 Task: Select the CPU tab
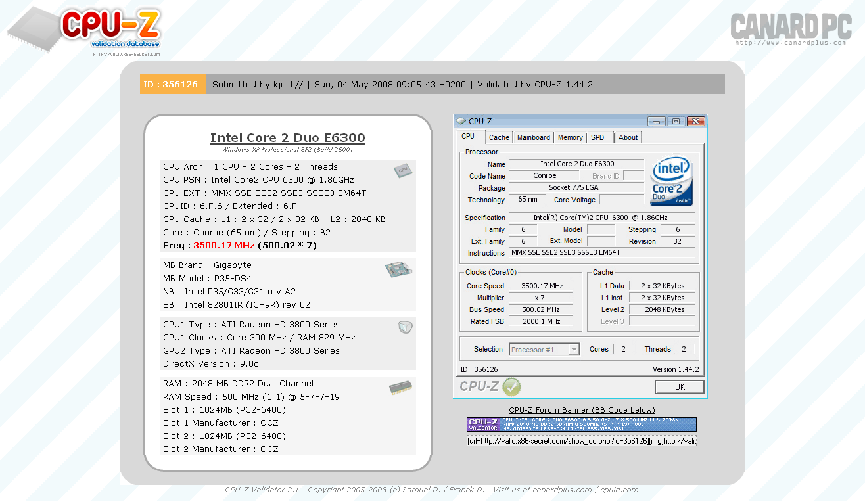pos(468,137)
